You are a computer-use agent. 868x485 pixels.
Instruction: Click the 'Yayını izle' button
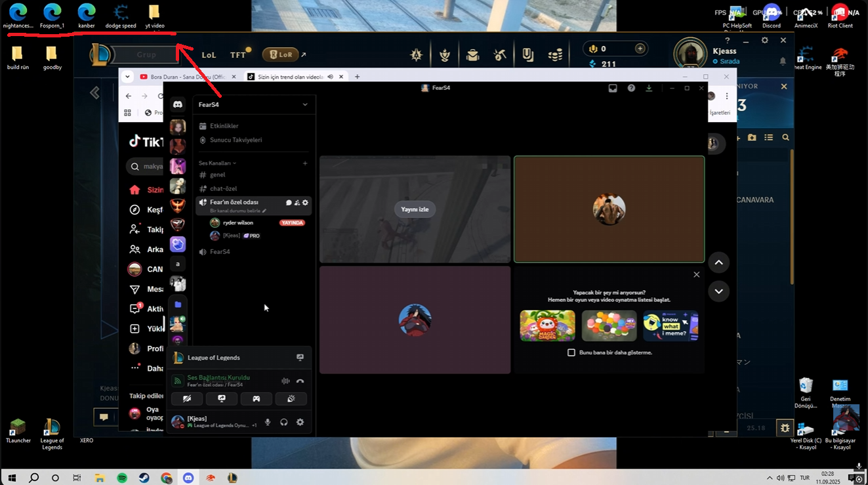[415, 209]
